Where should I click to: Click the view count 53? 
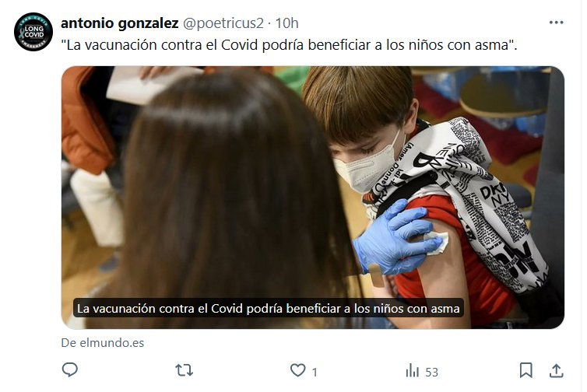tap(431, 373)
